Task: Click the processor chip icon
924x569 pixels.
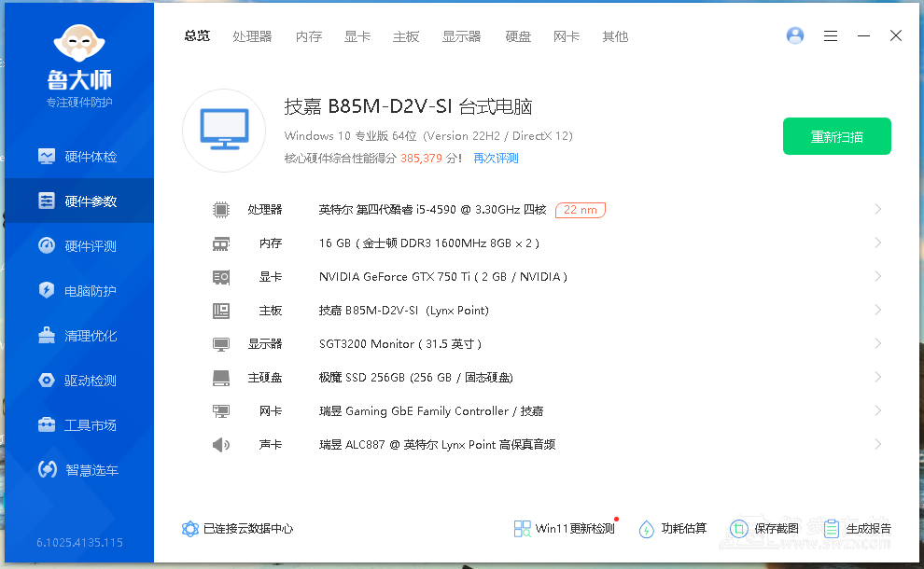Action: point(221,210)
